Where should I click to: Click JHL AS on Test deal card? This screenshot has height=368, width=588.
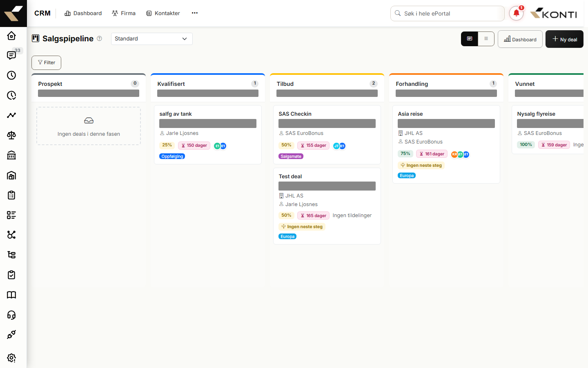294,196
